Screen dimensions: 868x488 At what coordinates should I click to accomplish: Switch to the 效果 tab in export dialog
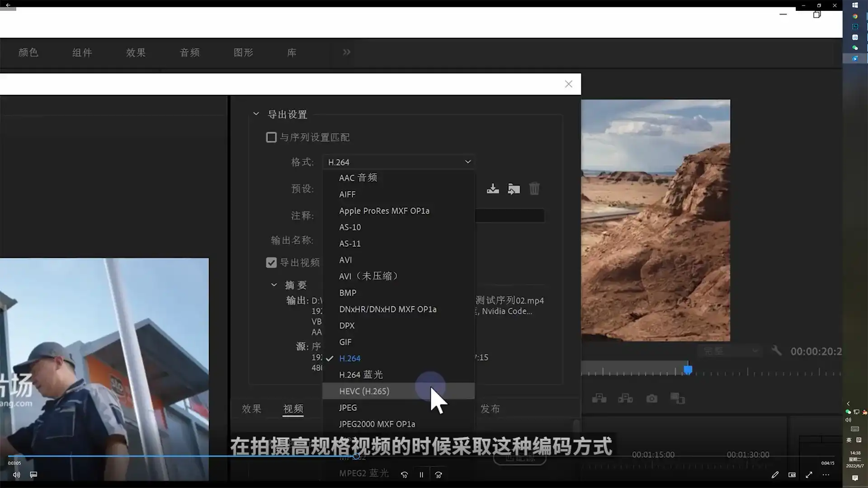(x=251, y=408)
